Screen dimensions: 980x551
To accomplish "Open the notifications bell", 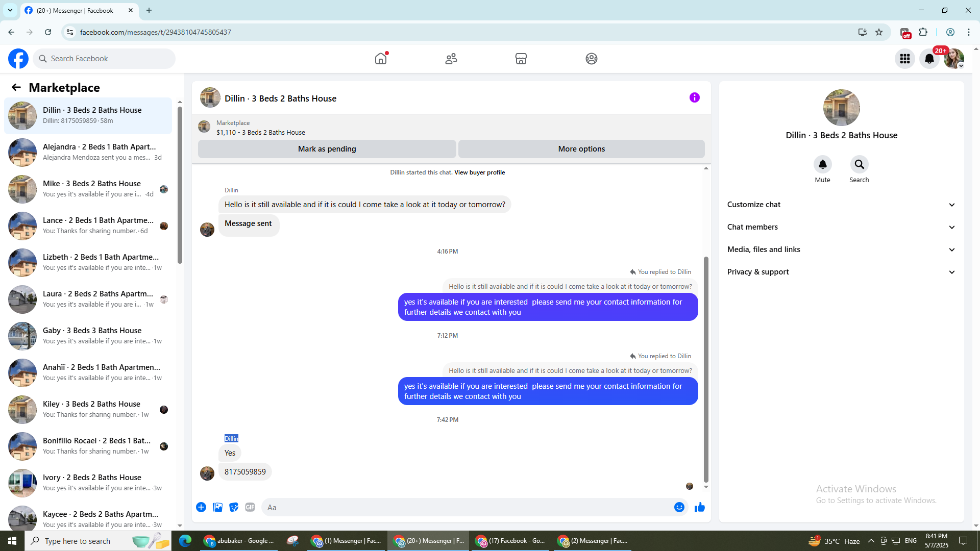I will tap(929, 59).
